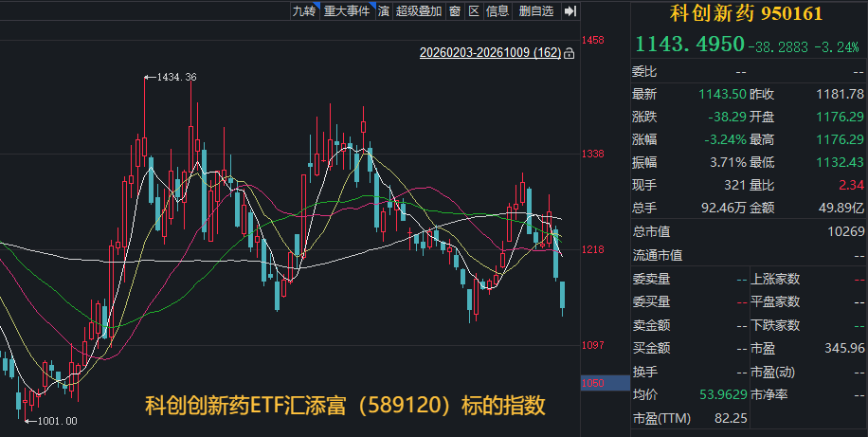The width and height of the screenshot is (868, 437).
Task: Click the 市盈(TTM) value 82.25
Action: 731,418
